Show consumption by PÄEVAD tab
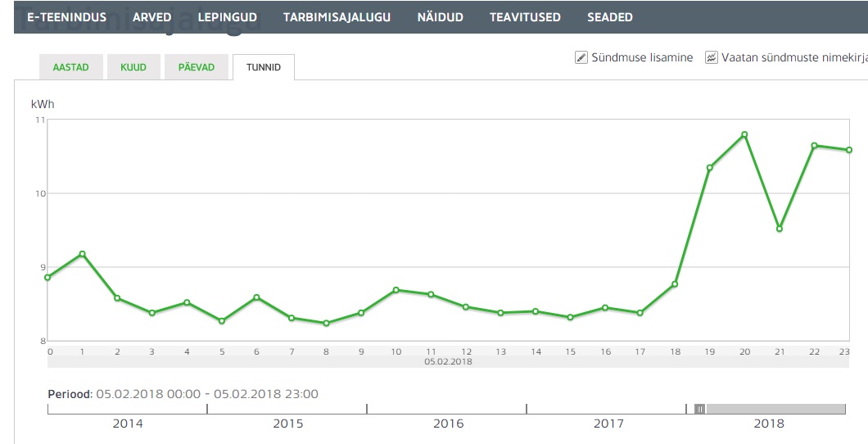Image resolution: width=868 pixels, height=444 pixels. (x=197, y=67)
